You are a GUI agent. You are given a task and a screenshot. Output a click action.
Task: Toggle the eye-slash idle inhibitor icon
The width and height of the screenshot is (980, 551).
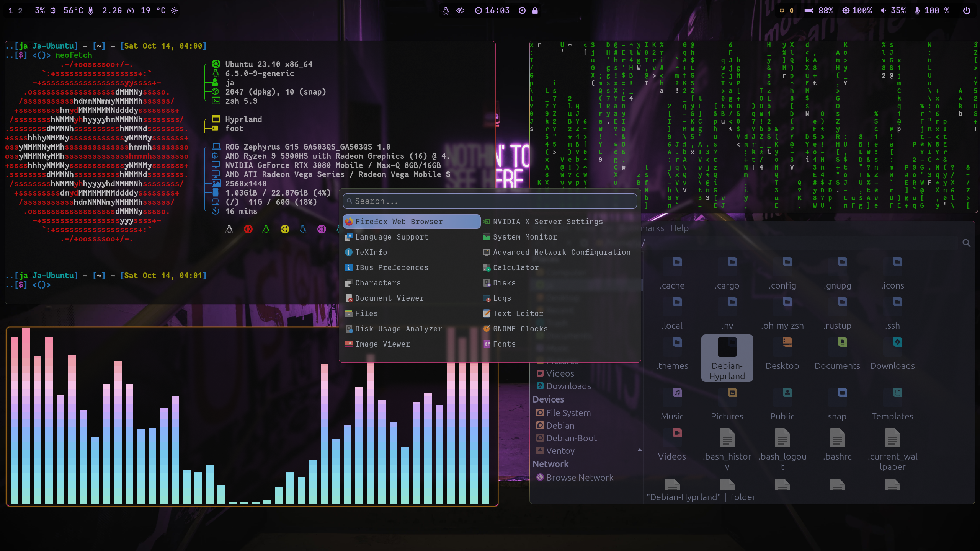[x=460, y=11]
